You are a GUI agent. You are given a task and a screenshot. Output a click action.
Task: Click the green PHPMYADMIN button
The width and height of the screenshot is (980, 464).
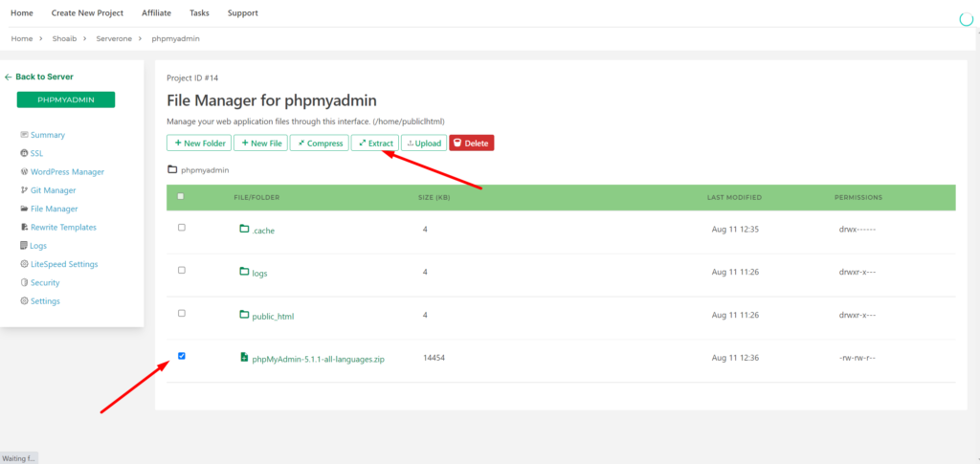tap(66, 99)
